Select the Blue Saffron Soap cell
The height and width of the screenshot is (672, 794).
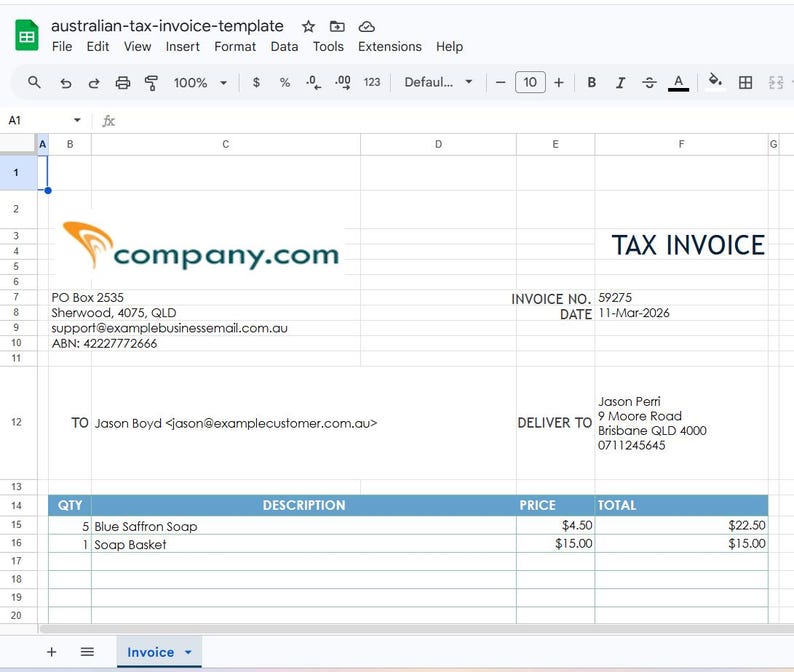pyautogui.click(x=303, y=526)
